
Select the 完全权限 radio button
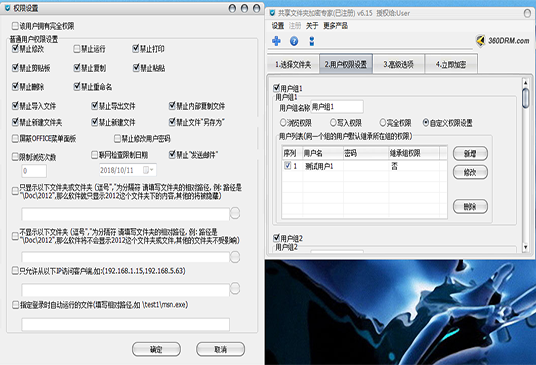pyautogui.click(x=383, y=122)
